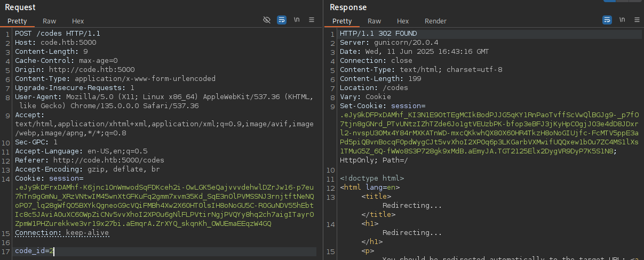Click the Set-Cookie: session= header line
Image resolution: width=644 pixels, height=260 pixels.
(x=383, y=106)
